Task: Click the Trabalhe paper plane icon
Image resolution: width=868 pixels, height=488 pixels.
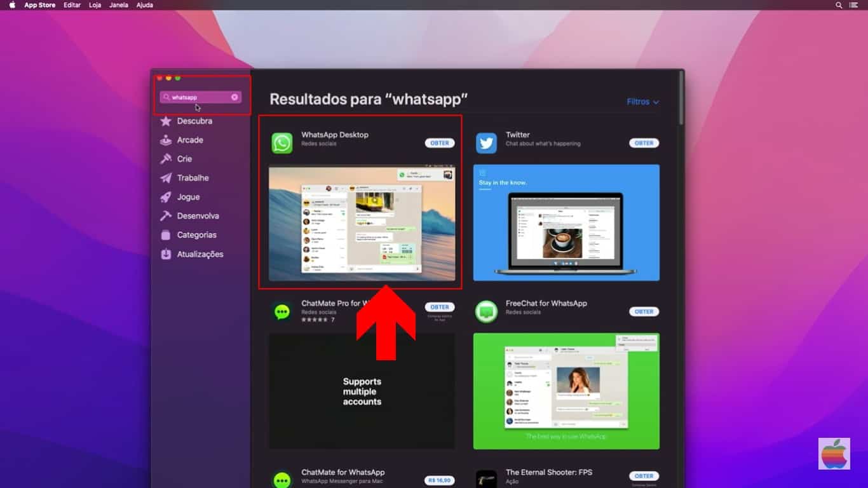Action: pyautogui.click(x=166, y=178)
